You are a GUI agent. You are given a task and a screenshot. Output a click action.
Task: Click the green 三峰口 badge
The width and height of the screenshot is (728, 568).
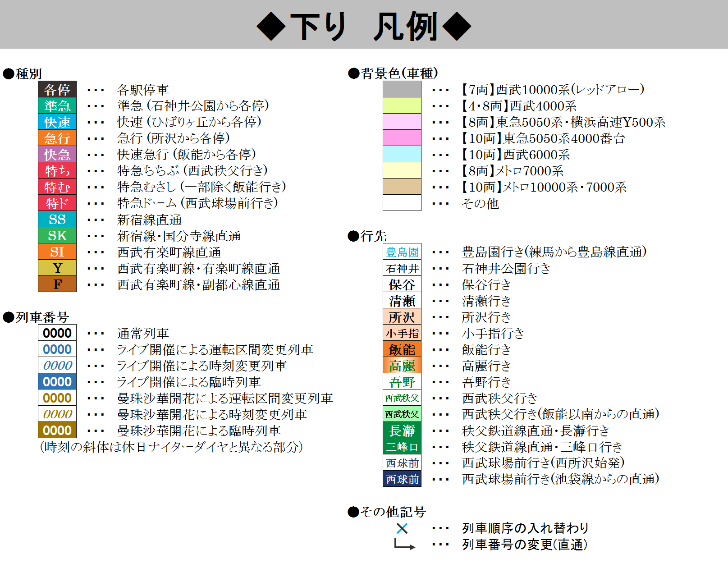tap(402, 446)
